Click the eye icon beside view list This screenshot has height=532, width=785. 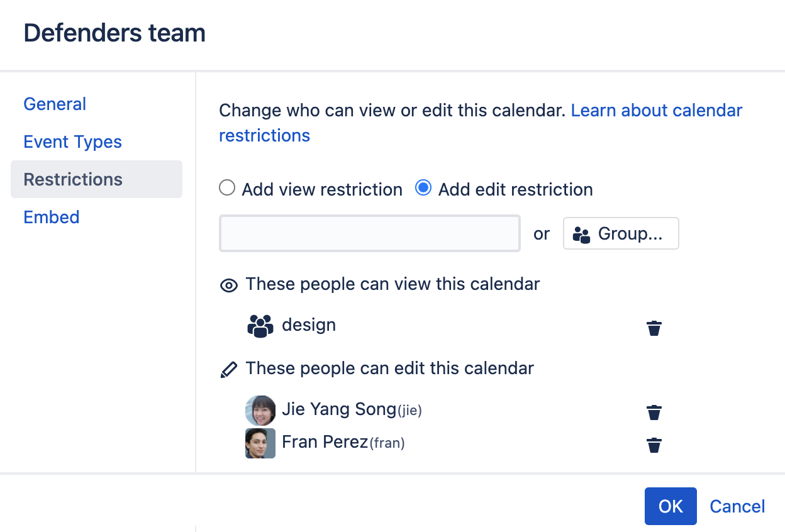(228, 285)
